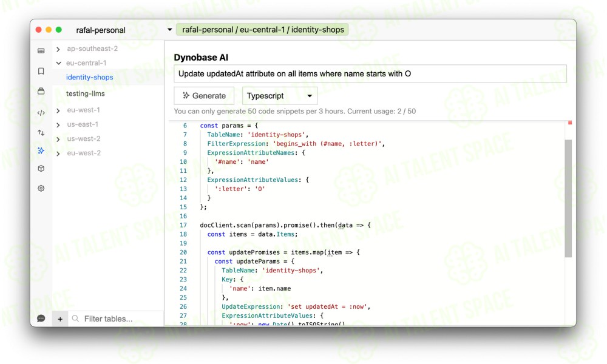607x364 pixels.
Task: Click the code editor vertical scrollbar
Action: click(568, 198)
